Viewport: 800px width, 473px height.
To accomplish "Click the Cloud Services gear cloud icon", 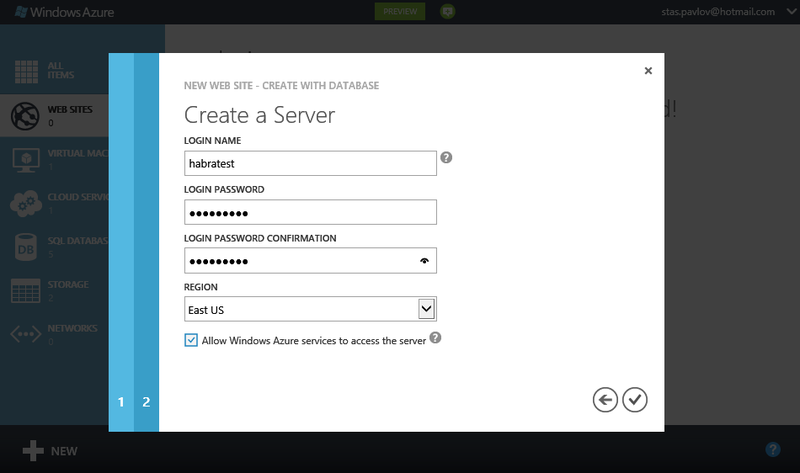I will pos(26,204).
